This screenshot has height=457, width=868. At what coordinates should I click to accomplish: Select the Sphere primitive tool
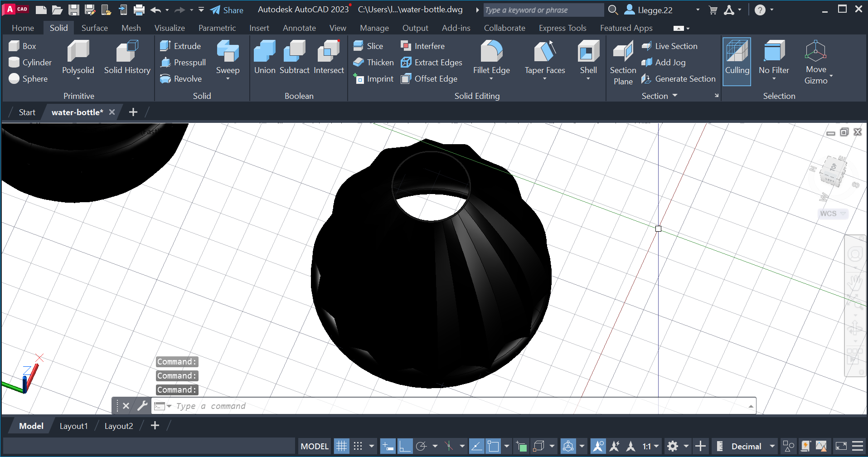click(x=28, y=78)
